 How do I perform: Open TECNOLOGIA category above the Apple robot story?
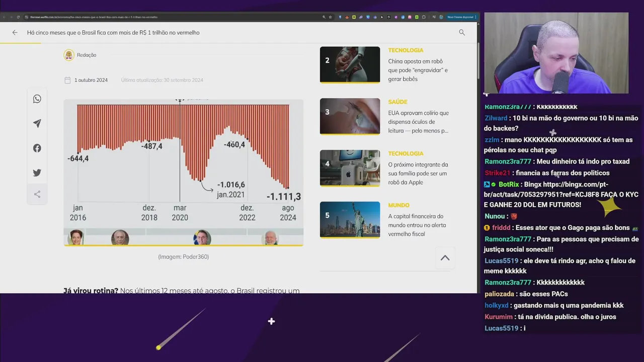coord(406,154)
